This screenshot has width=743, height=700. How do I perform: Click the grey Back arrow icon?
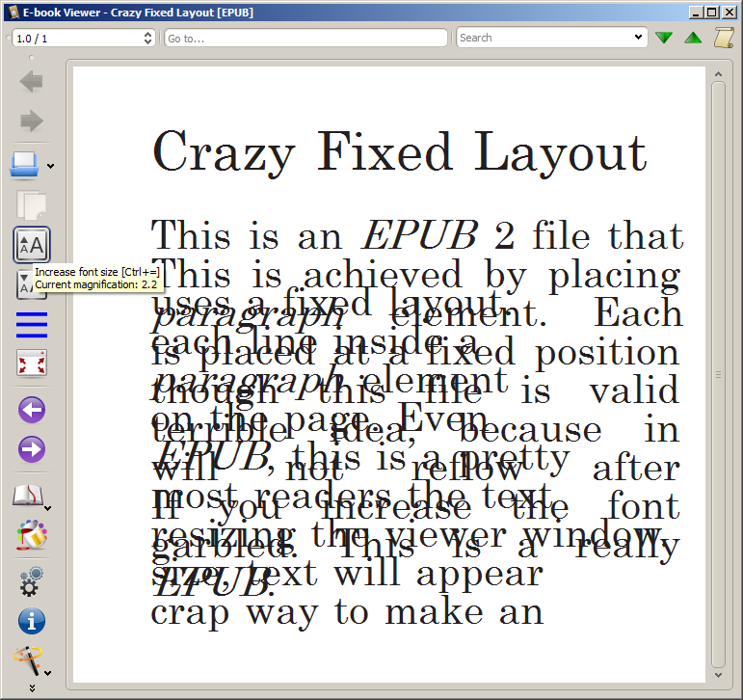click(31, 82)
